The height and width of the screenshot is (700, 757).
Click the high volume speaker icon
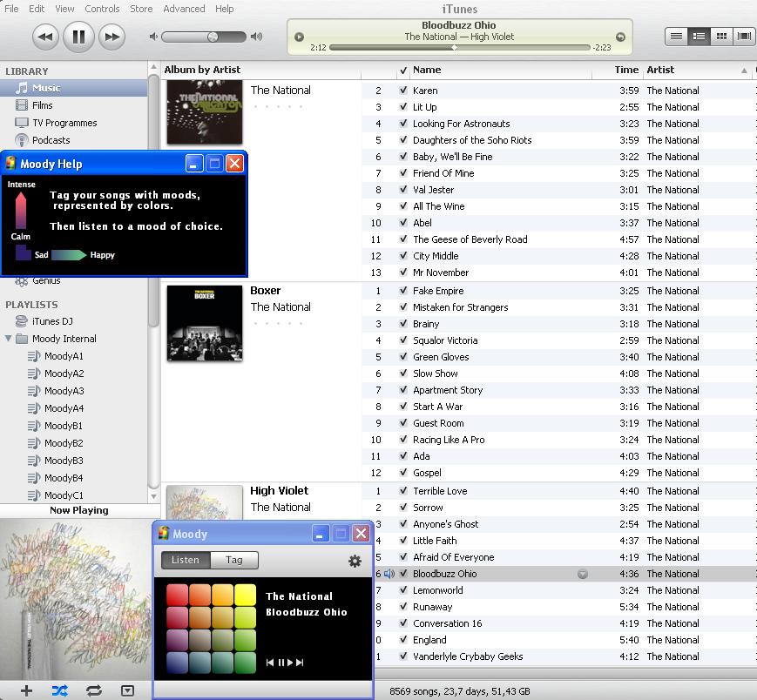coord(257,37)
